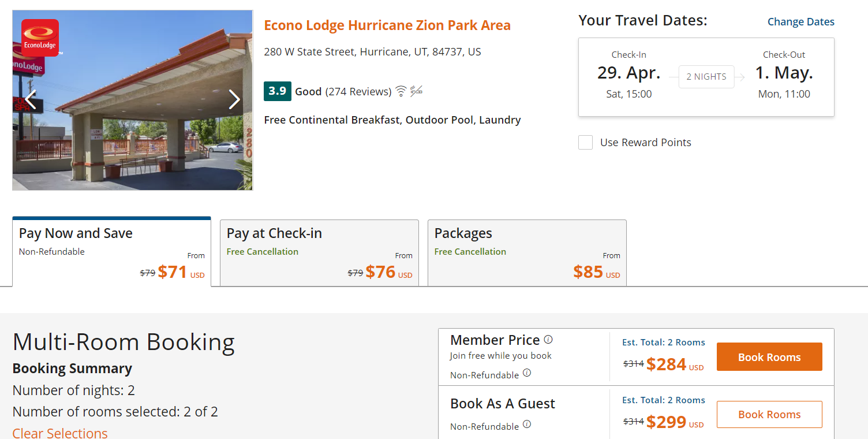
Task: Select the Pay Now and Save tab
Action: 111,251
